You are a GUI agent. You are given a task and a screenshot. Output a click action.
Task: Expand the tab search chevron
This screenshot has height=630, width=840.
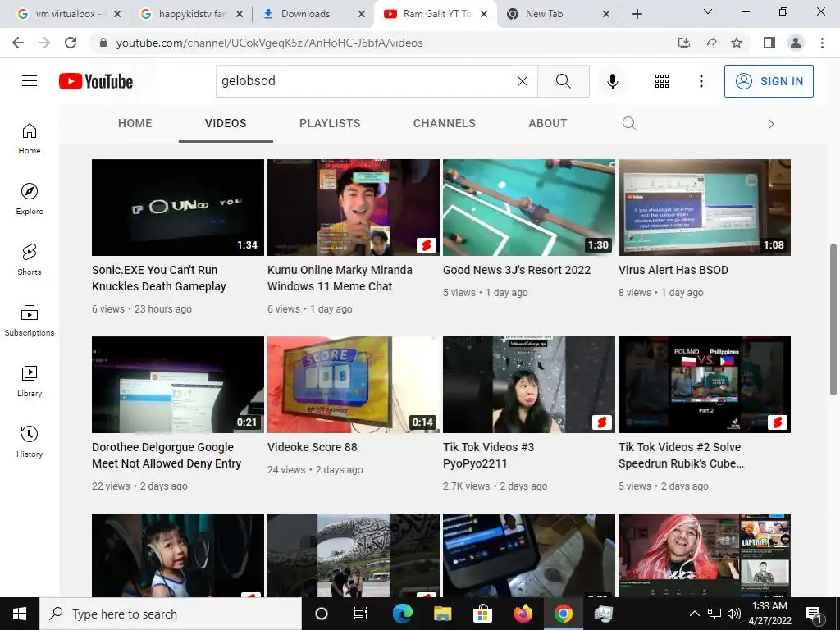click(x=708, y=11)
